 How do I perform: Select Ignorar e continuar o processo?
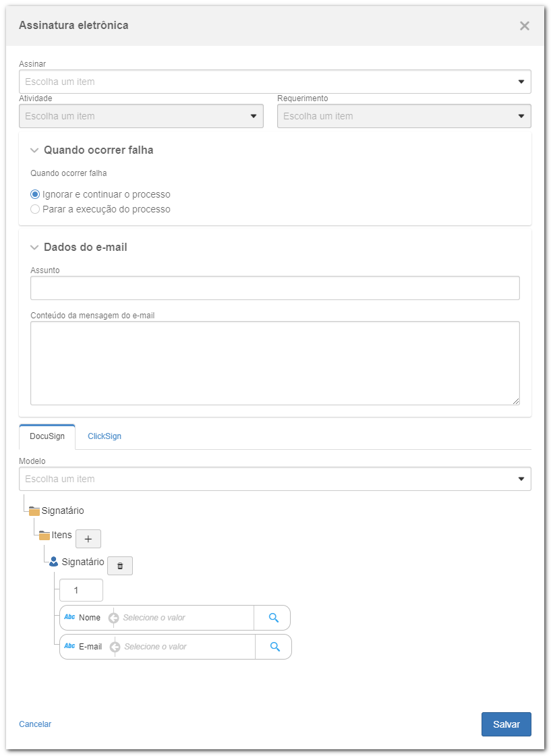[x=34, y=194]
